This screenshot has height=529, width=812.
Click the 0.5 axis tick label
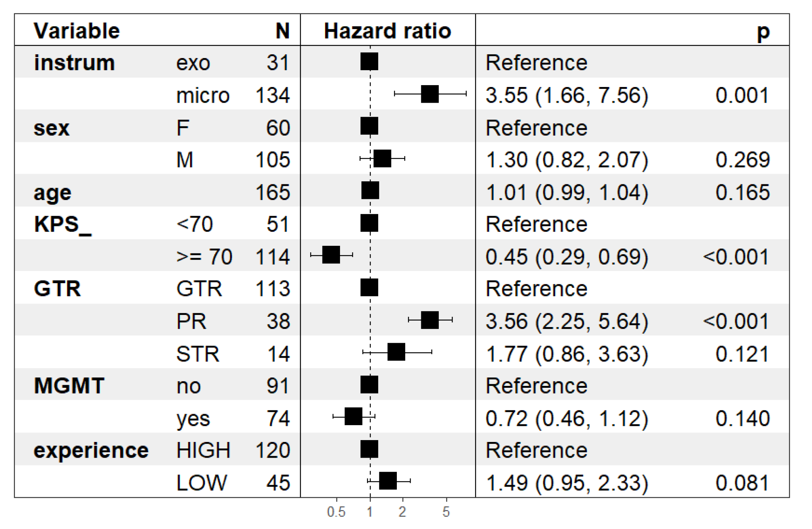(x=336, y=512)
